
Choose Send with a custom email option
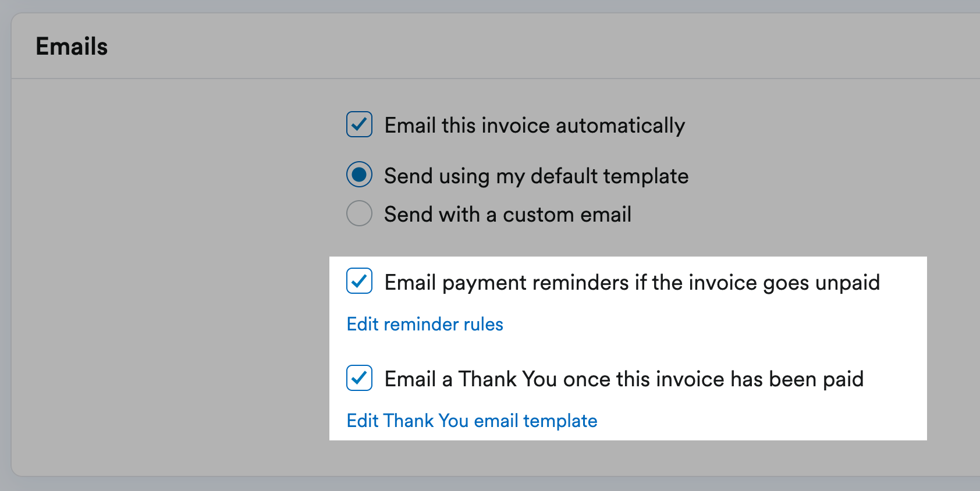click(359, 214)
